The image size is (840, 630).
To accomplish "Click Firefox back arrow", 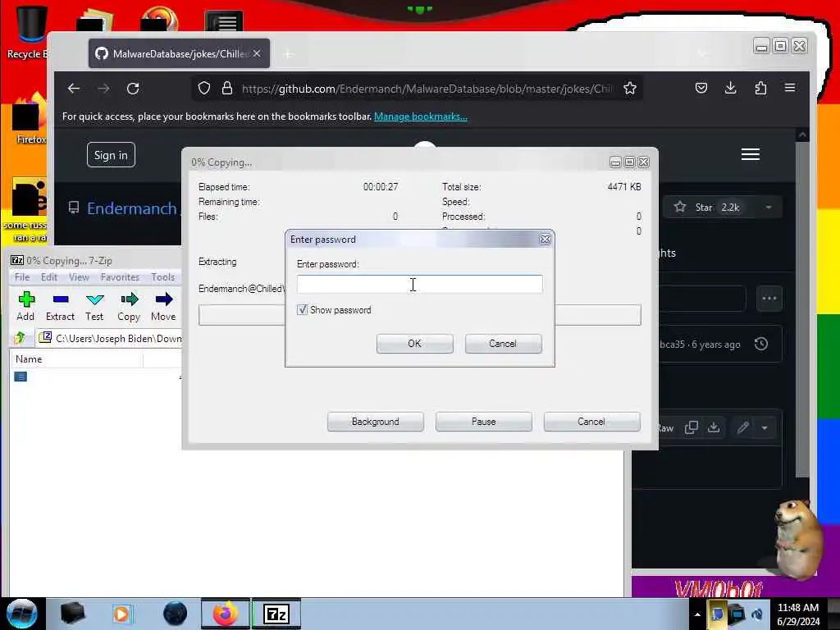I will click(x=74, y=89).
